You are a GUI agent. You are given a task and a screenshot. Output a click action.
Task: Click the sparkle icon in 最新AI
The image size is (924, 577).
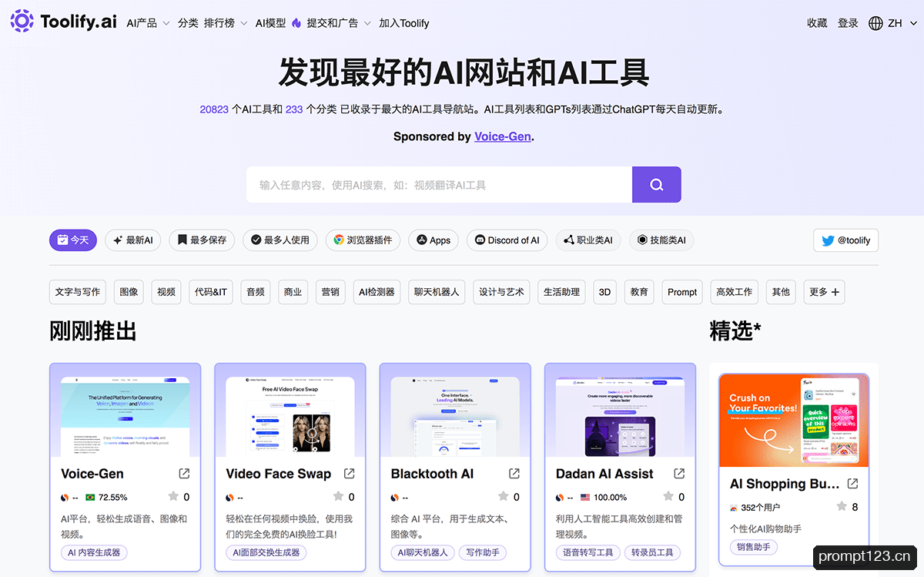tap(118, 240)
